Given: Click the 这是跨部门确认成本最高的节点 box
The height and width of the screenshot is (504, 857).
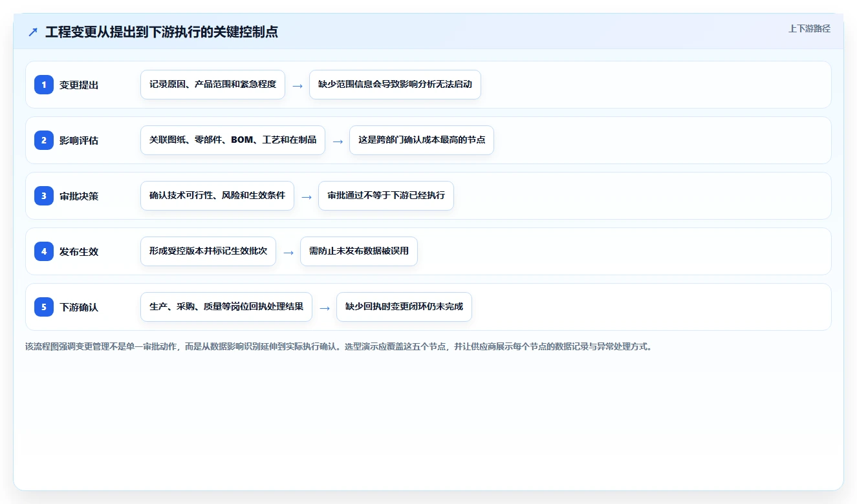Looking at the screenshot, I should (422, 140).
